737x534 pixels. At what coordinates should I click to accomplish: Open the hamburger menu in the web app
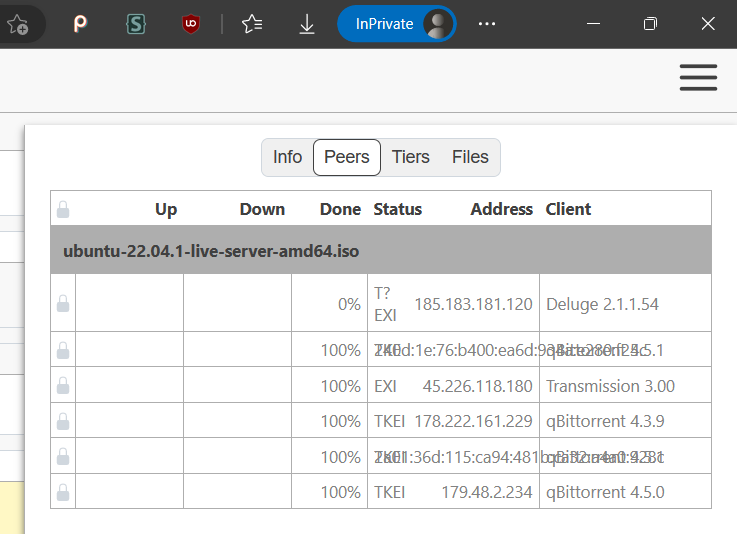click(698, 78)
